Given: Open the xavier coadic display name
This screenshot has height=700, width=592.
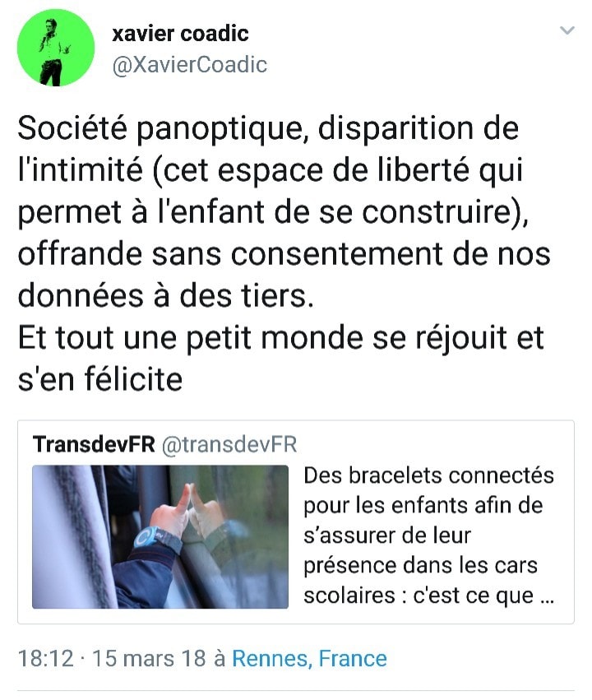Looking at the screenshot, I should (x=180, y=34).
